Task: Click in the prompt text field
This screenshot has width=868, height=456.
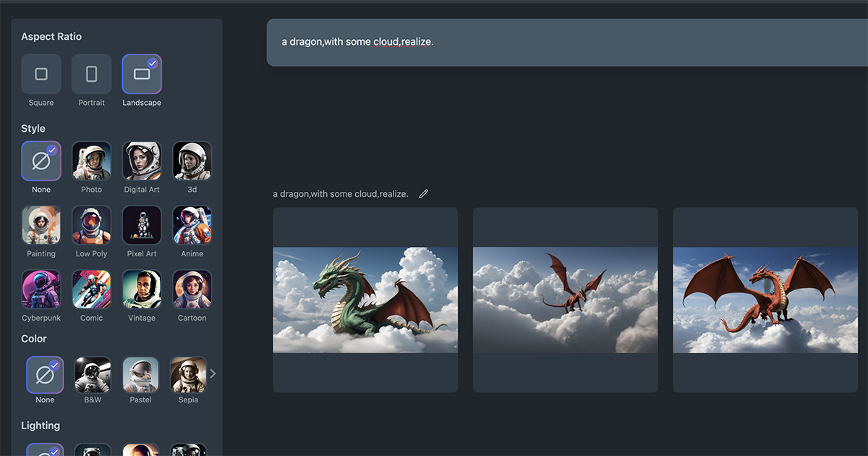Action: (567, 42)
